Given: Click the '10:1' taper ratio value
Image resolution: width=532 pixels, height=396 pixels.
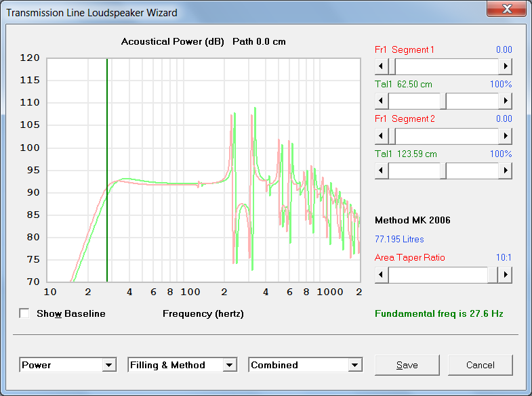Looking at the screenshot, I should click(x=504, y=257).
